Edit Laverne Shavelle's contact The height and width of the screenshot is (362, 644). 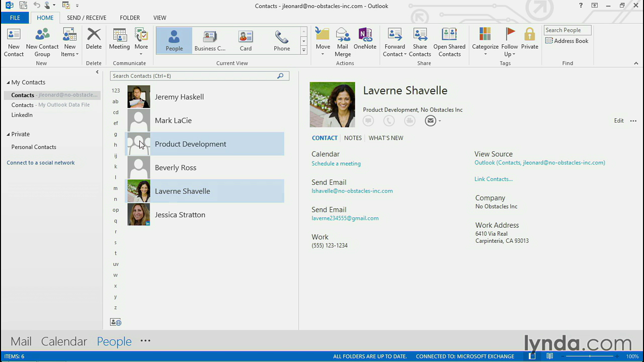[619, 121]
